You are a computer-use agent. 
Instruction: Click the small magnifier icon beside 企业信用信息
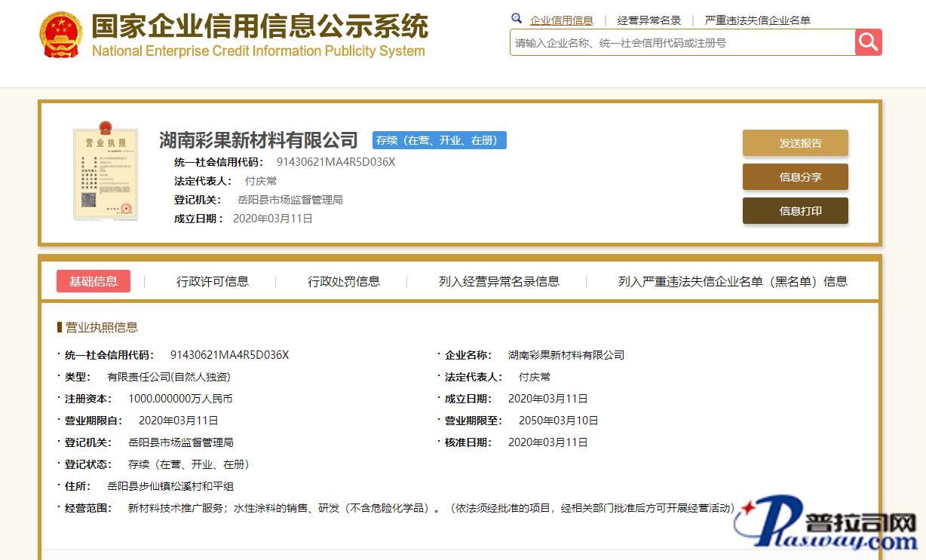click(x=517, y=19)
